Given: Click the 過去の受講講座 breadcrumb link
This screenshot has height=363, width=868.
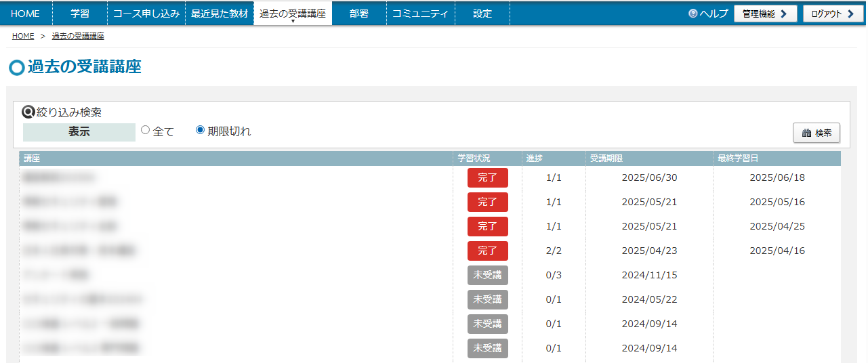Looking at the screenshot, I should (78, 36).
